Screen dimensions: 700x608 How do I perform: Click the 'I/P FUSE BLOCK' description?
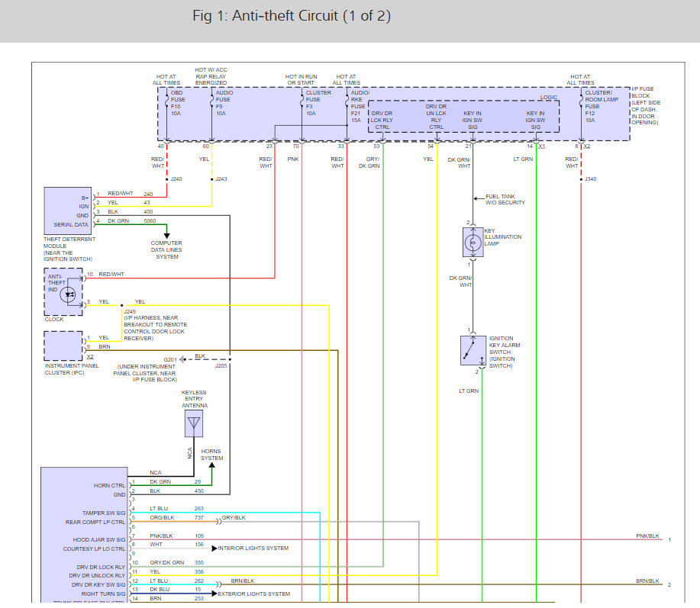(646, 106)
